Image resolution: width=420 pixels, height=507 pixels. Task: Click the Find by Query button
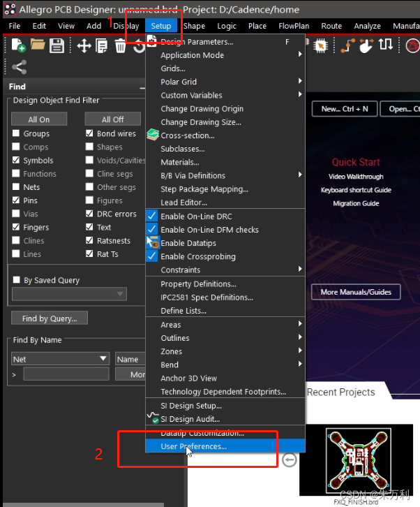click(x=50, y=318)
